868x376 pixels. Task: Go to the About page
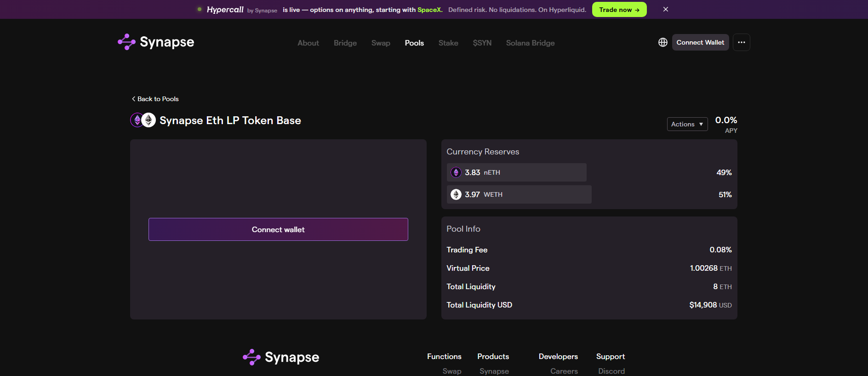pyautogui.click(x=308, y=43)
